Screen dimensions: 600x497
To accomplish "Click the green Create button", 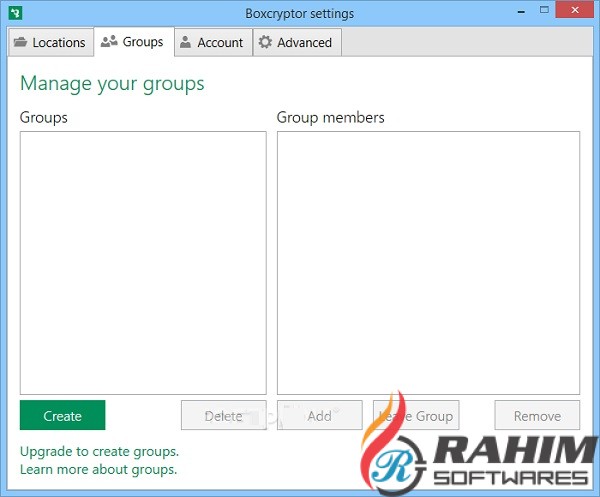I will click(62, 415).
